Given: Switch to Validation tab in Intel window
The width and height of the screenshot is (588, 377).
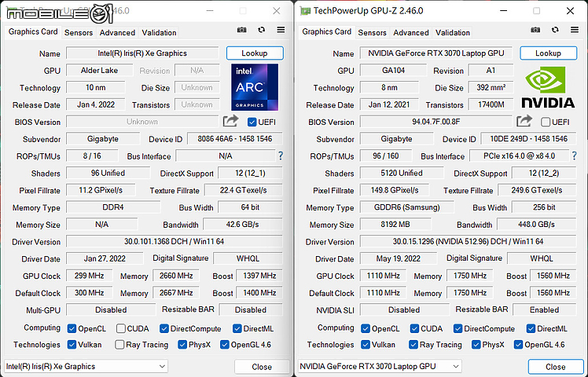Looking at the screenshot, I should (159, 33).
